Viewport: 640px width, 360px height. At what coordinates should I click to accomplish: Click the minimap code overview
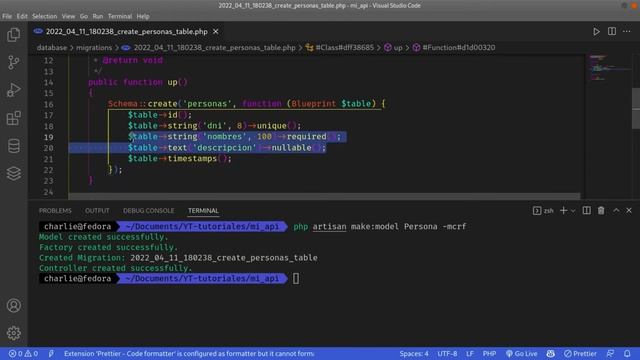click(x=608, y=69)
